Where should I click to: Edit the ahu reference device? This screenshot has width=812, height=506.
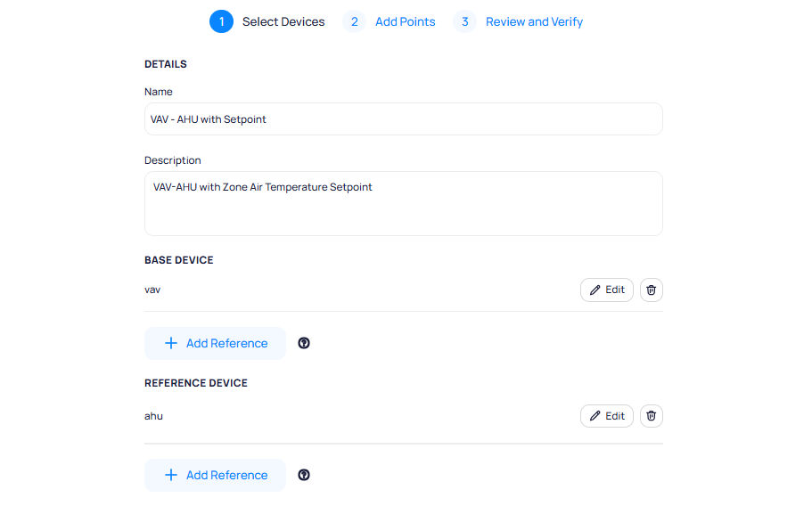click(x=606, y=416)
